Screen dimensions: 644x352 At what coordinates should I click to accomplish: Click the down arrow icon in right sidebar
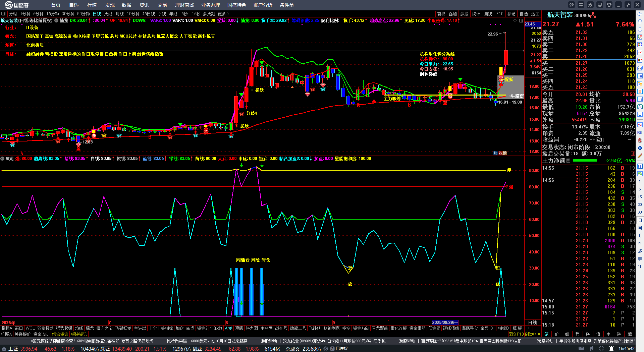click(640, 30)
